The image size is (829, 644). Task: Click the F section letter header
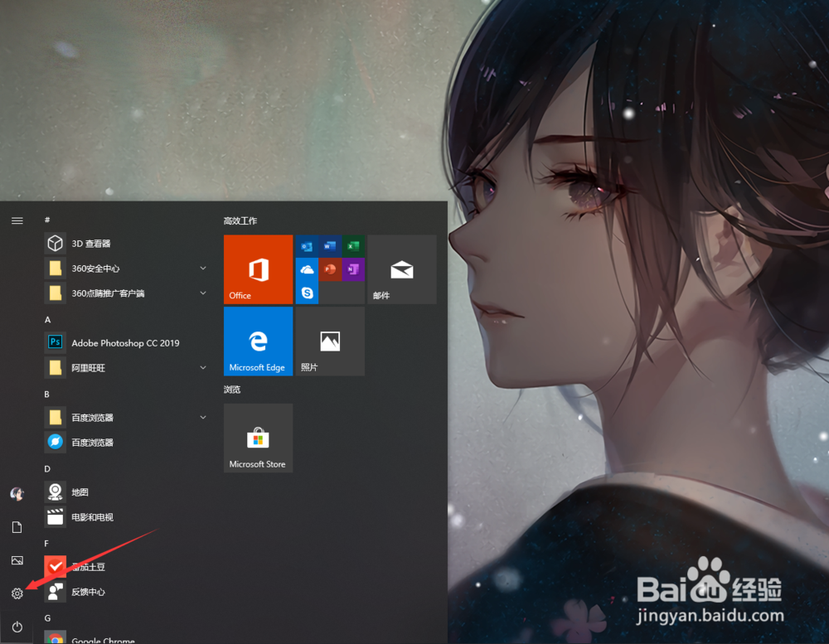click(x=46, y=543)
